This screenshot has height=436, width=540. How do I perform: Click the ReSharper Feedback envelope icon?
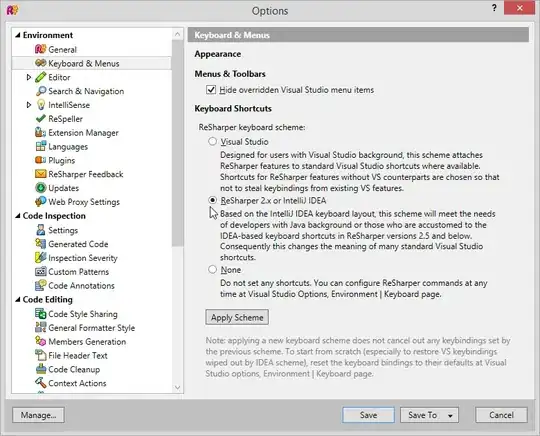click(41, 174)
